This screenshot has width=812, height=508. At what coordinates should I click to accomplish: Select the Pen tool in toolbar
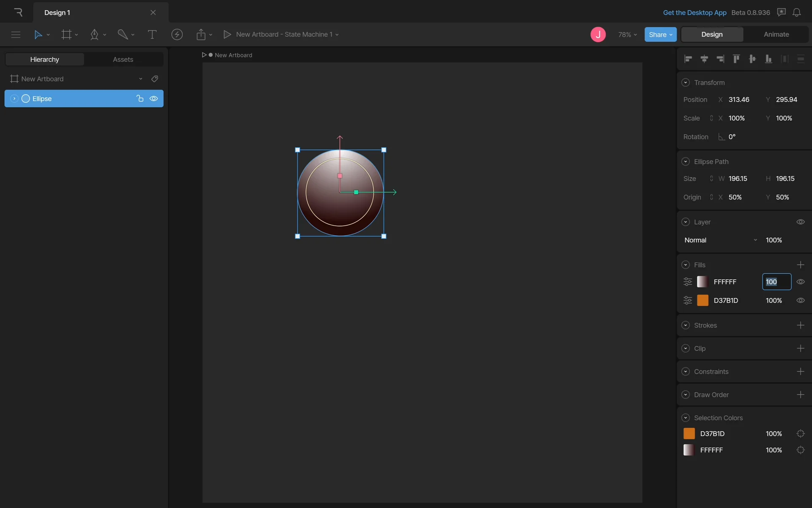coord(94,34)
